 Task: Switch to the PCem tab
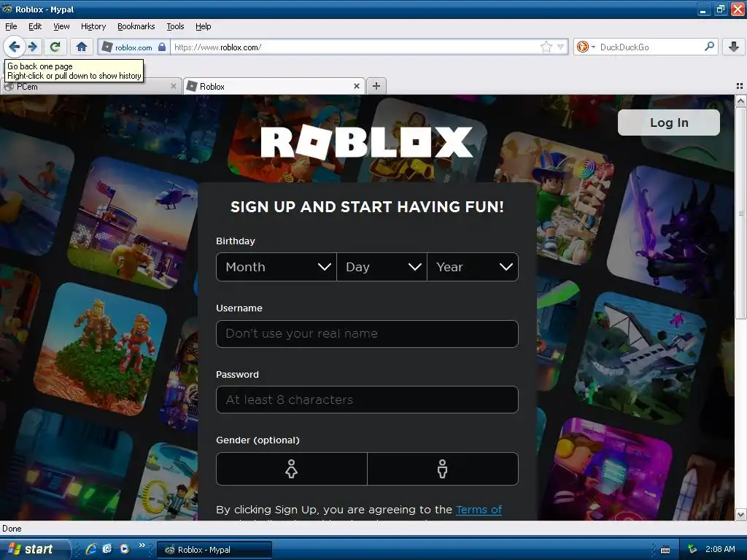(90, 87)
